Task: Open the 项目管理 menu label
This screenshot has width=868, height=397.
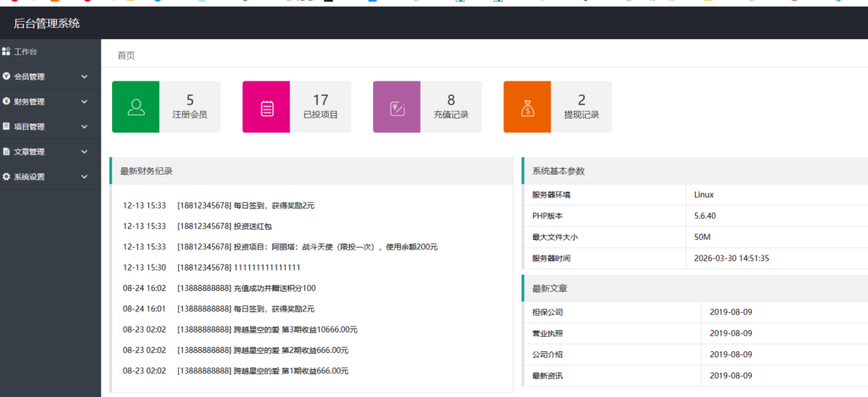Action: (30, 126)
